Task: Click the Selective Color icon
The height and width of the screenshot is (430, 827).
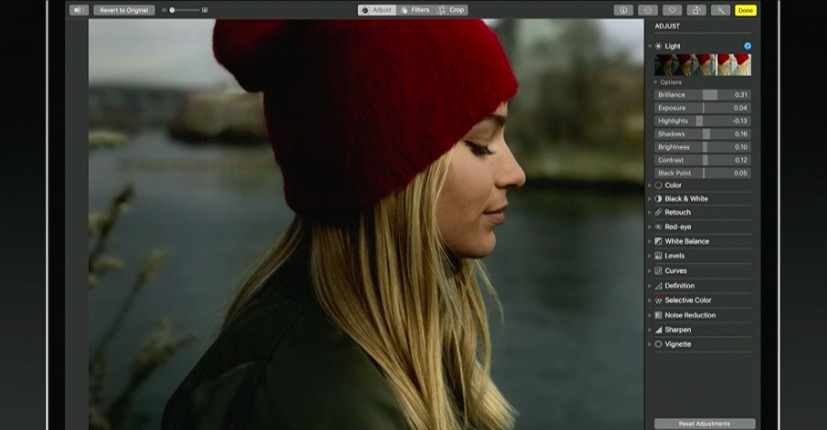Action: tap(658, 300)
